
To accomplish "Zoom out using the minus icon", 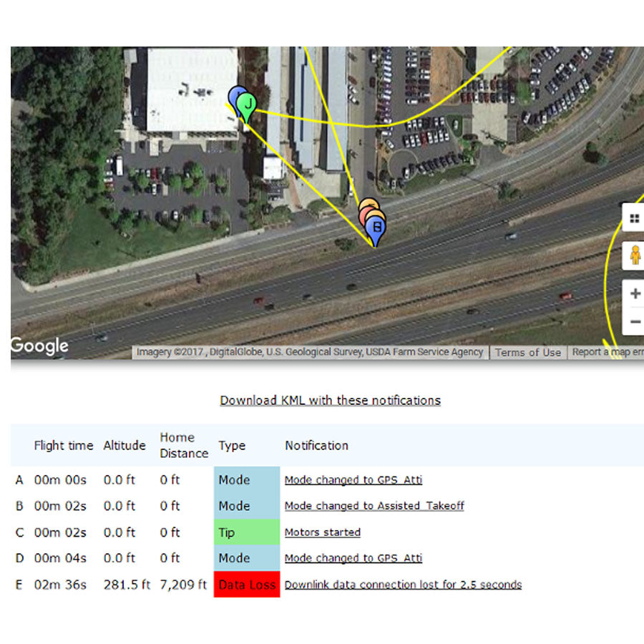I will coord(635,323).
